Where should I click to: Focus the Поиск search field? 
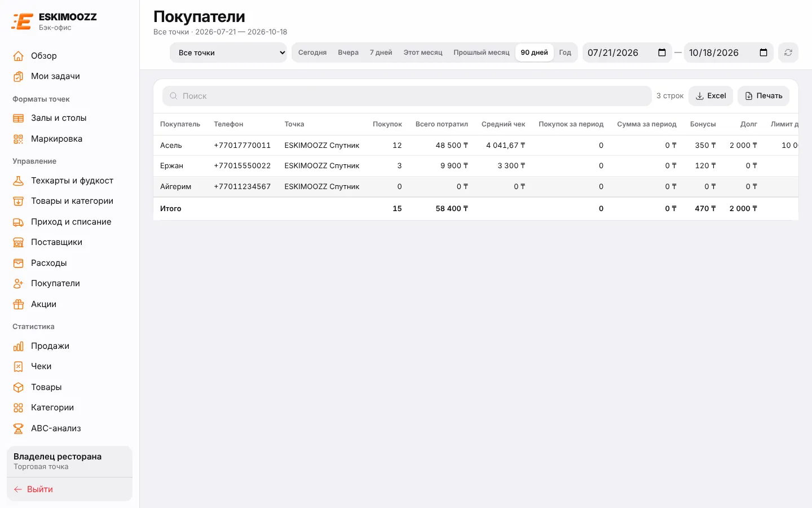pos(407,96)
